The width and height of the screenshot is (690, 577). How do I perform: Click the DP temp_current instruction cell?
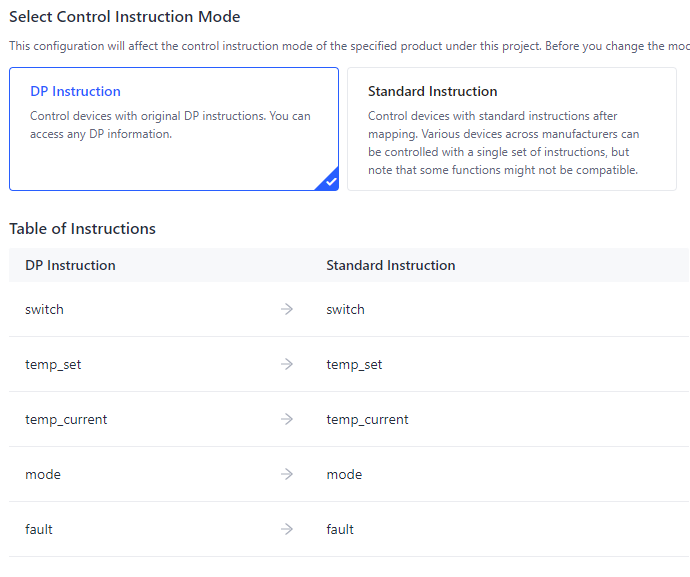pos(66,420)
